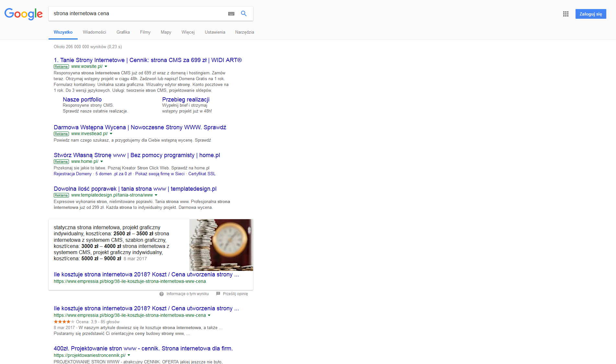Click 5 domen .pl za 0 zł link
Viewport: 616px width, 364px height.
pyautogui.click(x=113, y=174)
